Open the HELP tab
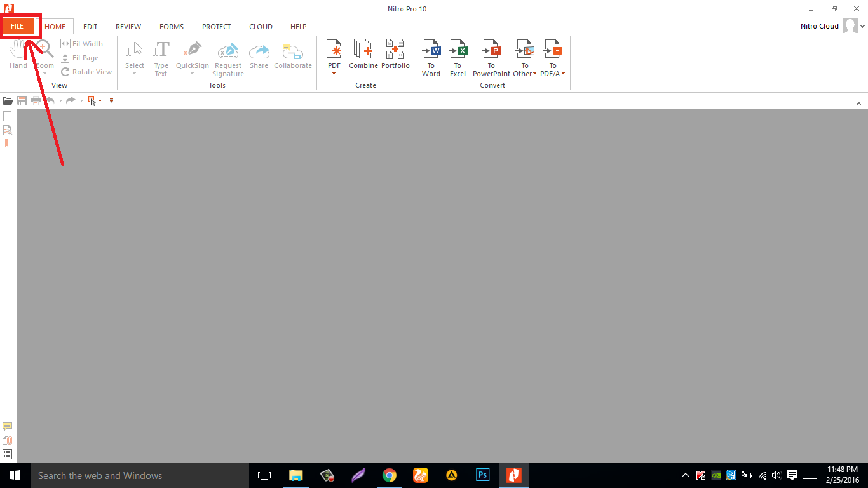 pos(299,27)
